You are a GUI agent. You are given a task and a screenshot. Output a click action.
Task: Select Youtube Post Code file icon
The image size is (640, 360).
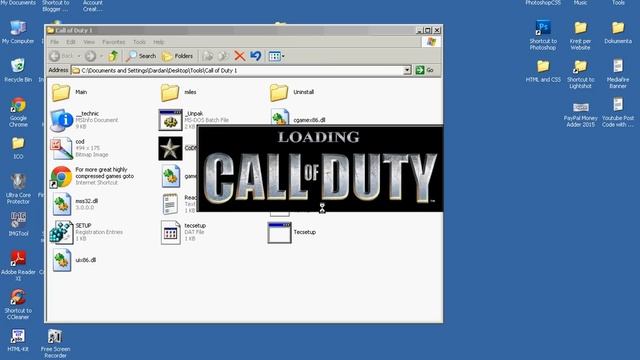click(618, 112)
